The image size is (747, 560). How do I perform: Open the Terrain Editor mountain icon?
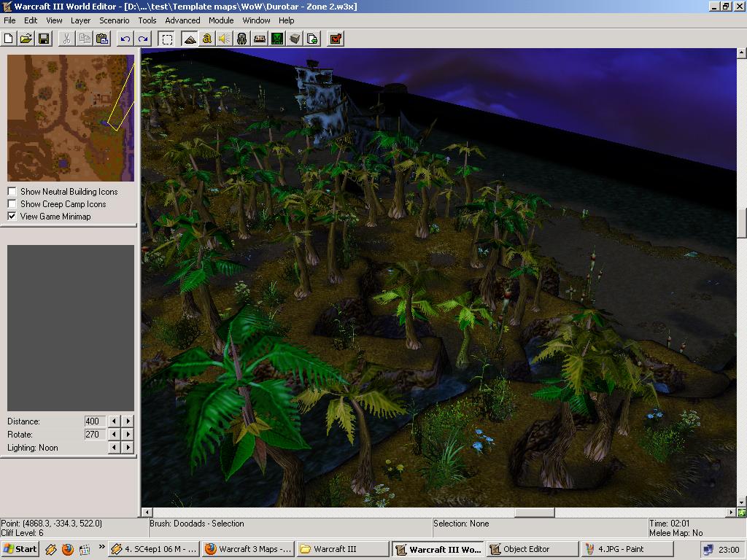[190, 39]
